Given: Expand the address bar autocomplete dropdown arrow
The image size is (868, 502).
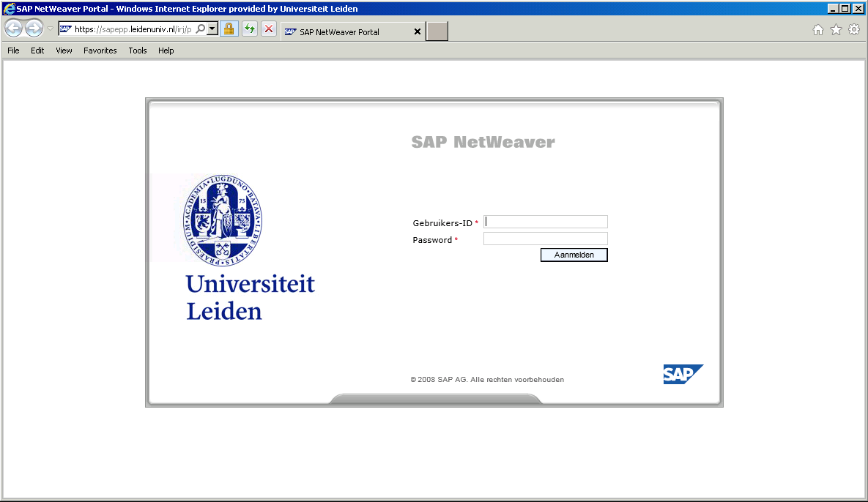Looking at the screenshot, I should [212, 29].
